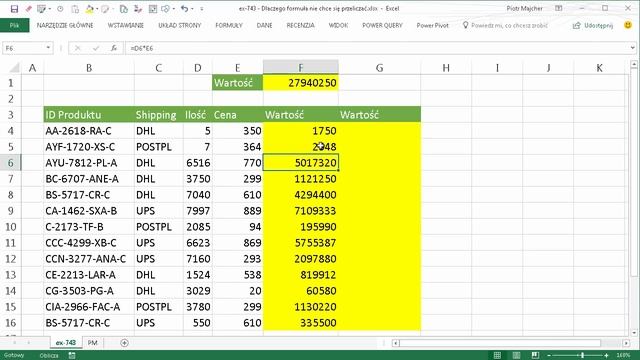The image size is (640, 360).
Task: Switch to Normal view icon
Action: coord(497,356)
